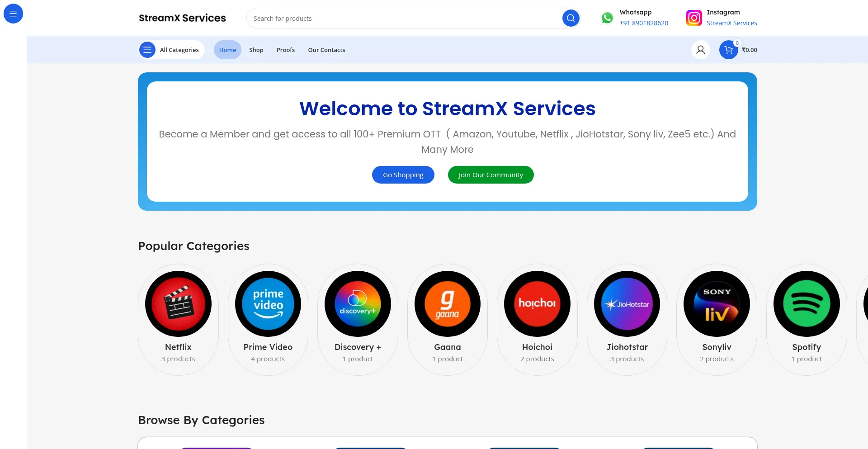Click the Prime Video category name
868x449 pixels.
pyautogui.click(x=268, y=347)
